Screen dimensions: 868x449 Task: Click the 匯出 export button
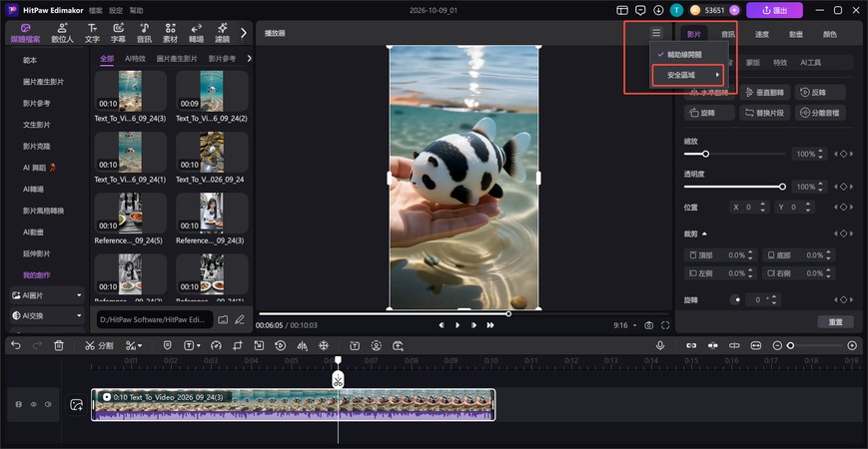[x=774, y=10]
